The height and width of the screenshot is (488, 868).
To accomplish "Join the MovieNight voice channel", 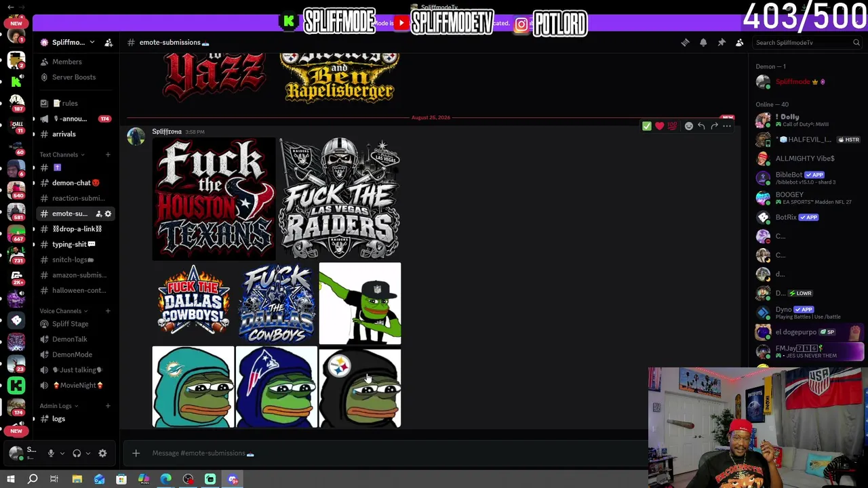I will [x=75, y=386].
